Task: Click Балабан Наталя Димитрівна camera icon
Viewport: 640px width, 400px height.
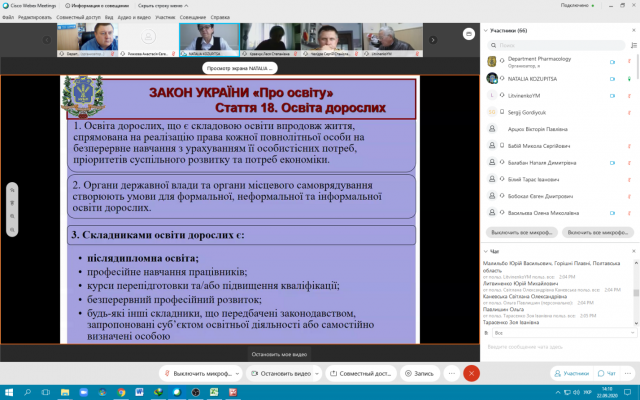Action: (x=612, y=162)
